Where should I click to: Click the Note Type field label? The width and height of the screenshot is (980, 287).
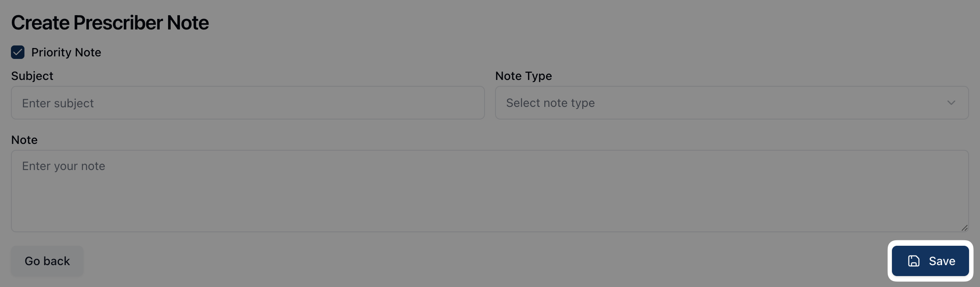[523, 76]
